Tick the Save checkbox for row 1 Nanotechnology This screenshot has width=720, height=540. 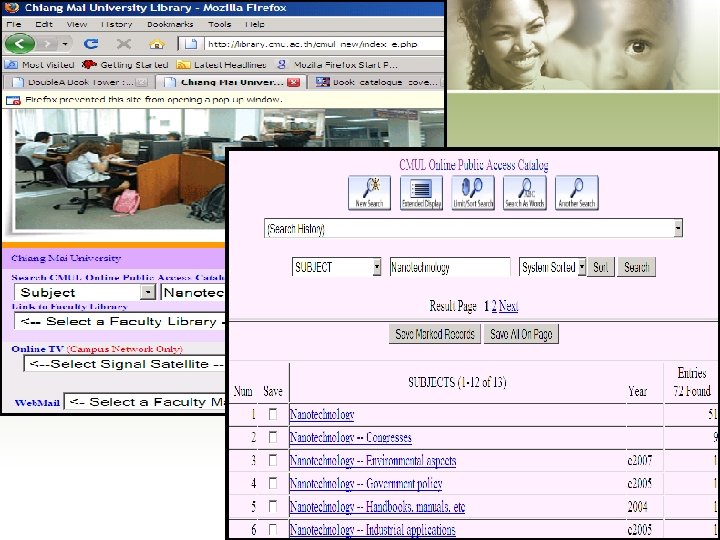[273, 414]
